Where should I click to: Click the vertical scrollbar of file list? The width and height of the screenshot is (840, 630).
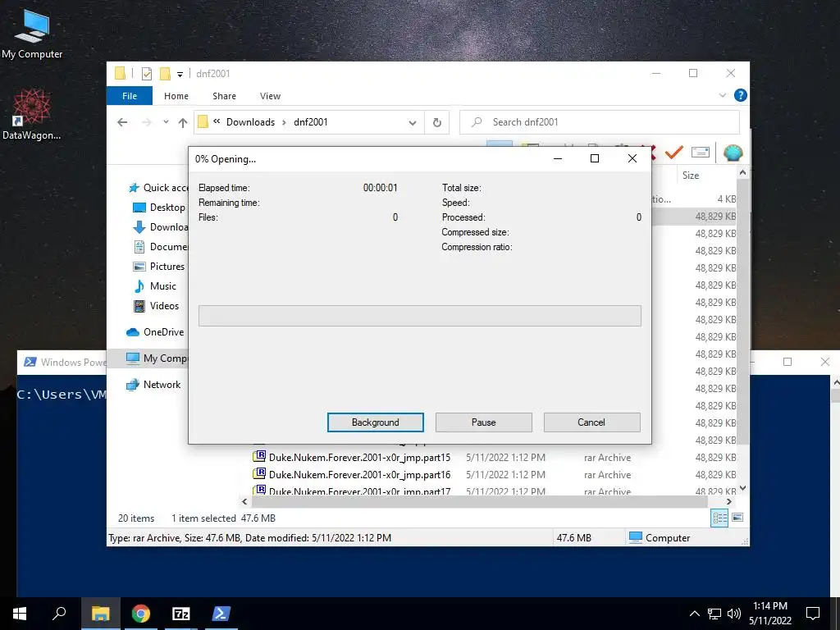[742, 311]
